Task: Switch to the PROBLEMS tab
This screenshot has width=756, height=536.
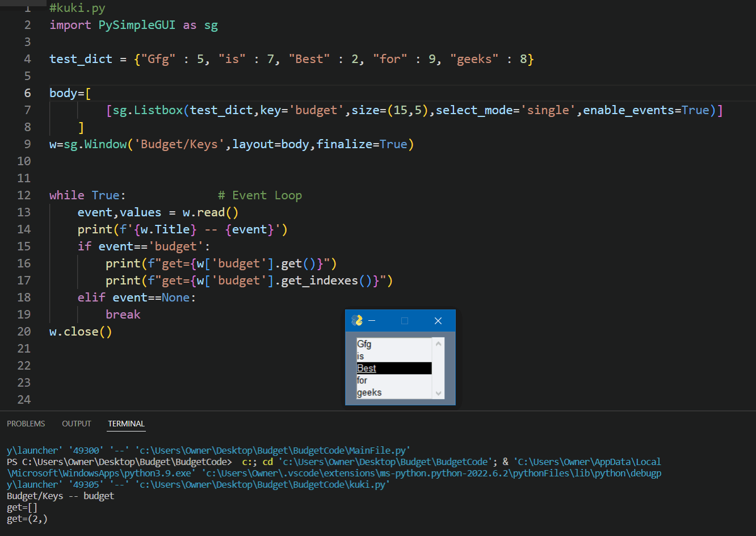Action: [26, 424]
